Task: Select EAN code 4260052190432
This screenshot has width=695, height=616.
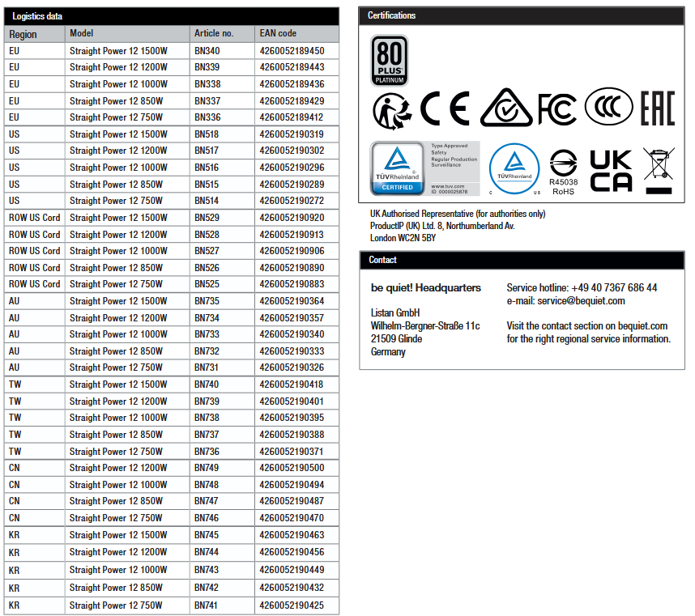Action: [292, 587]
